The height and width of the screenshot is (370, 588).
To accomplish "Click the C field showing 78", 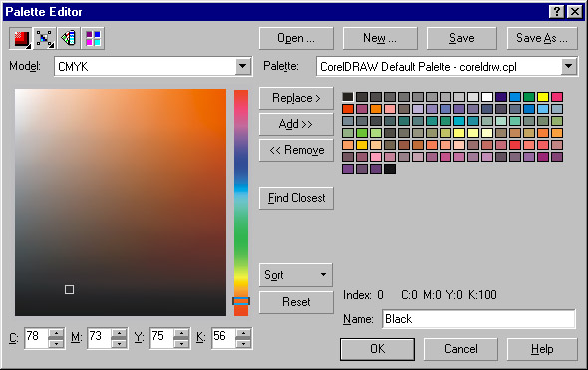I will pos(37,338).
